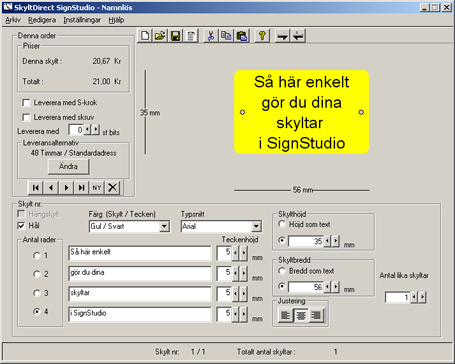Select 4 rows in Antal rader
This screenshot has height=364, width=455.
pos(37,312)
